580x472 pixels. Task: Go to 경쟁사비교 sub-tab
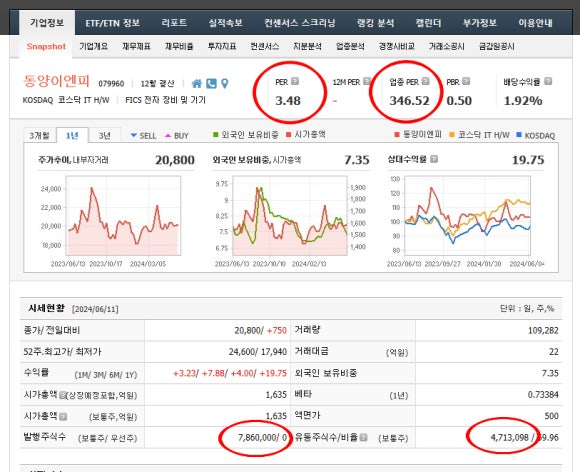(397, 47)
